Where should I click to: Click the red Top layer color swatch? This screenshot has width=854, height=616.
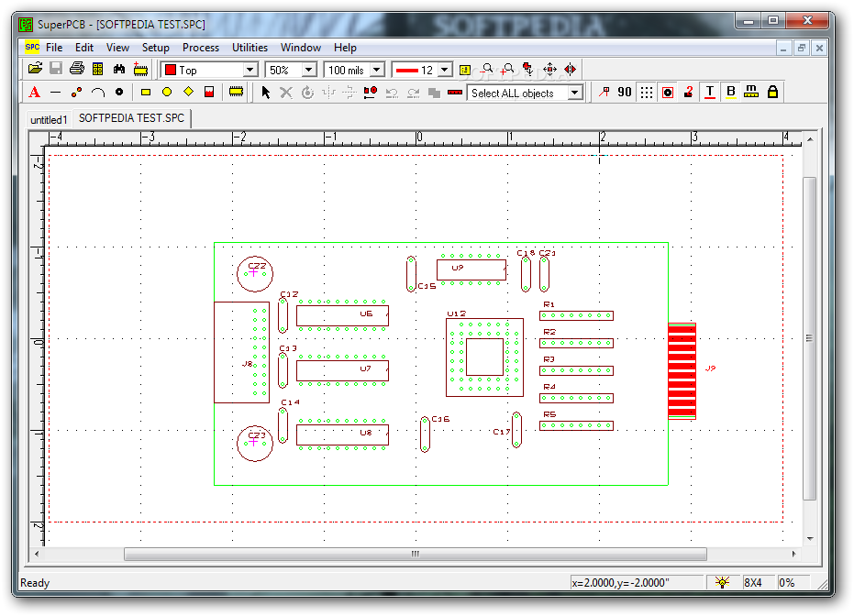pyautogui.click(x=171, y=70)
